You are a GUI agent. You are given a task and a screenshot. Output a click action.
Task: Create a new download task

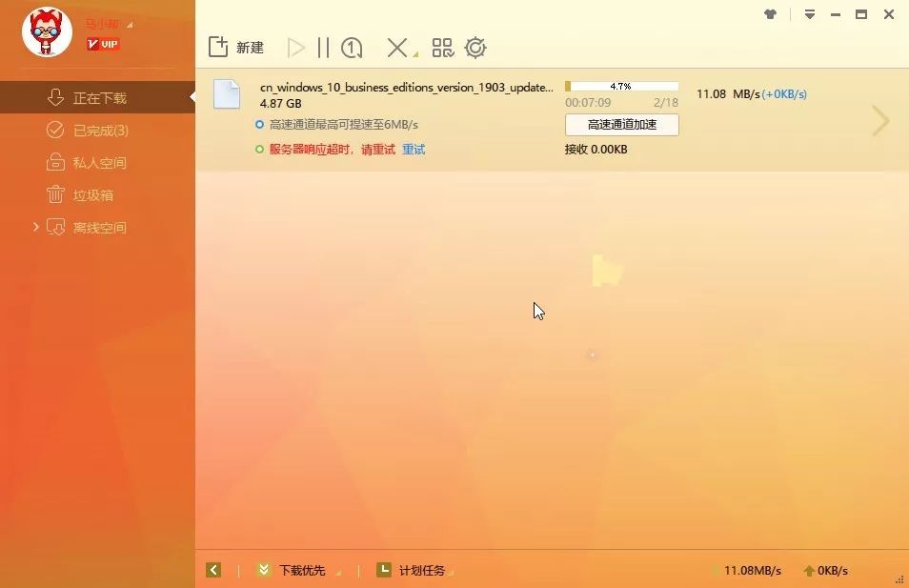coord(234,47)
